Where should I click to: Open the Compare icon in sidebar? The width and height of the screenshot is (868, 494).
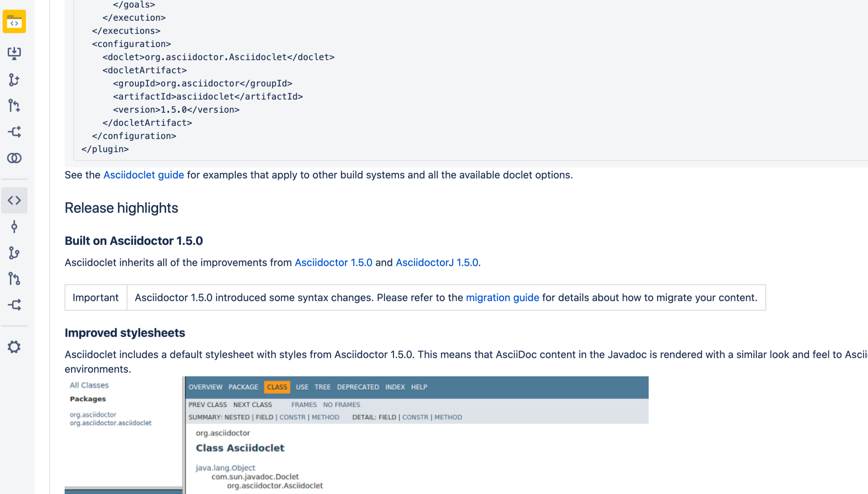pyautogui.click(x=14, y=158)
